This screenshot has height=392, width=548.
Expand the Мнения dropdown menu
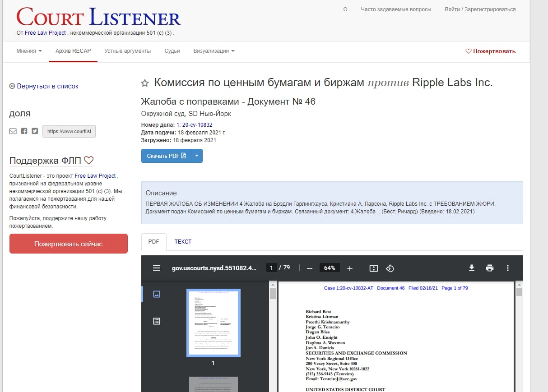(29, 51)
